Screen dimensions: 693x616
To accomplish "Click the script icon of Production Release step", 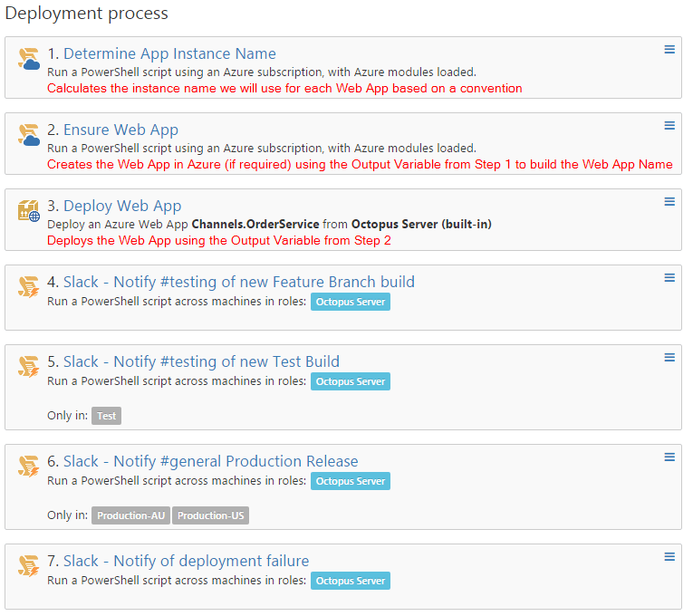I will pyautogui.click(x=29, y=467).
